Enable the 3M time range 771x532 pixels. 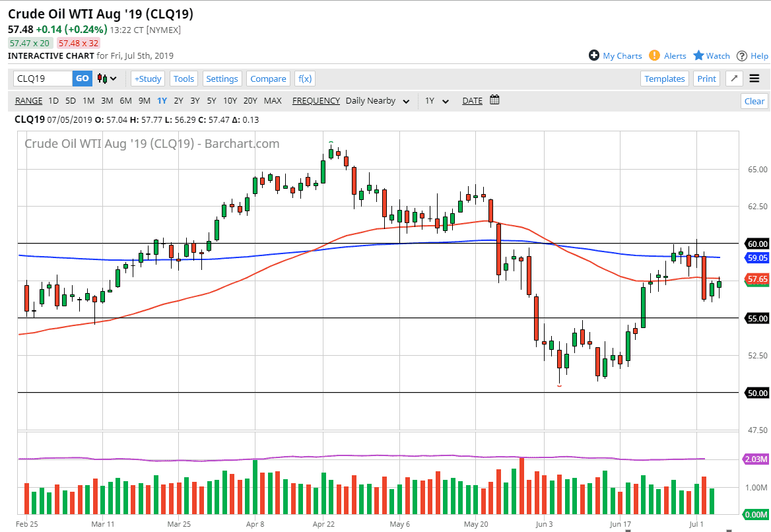pyautogui.click(x=107, y=100)
